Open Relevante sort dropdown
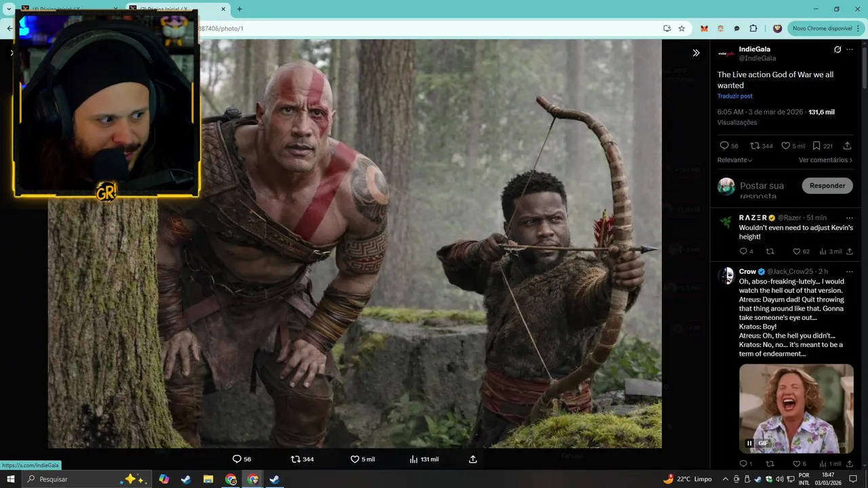This screenshot has height=488, width=868. coord(735,160)
